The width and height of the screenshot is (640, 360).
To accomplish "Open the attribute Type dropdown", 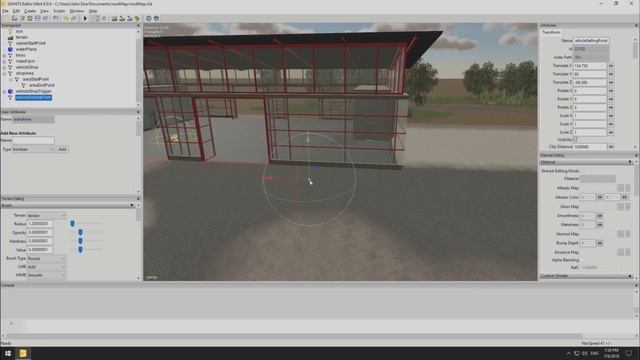I will [x=34, y=149].
